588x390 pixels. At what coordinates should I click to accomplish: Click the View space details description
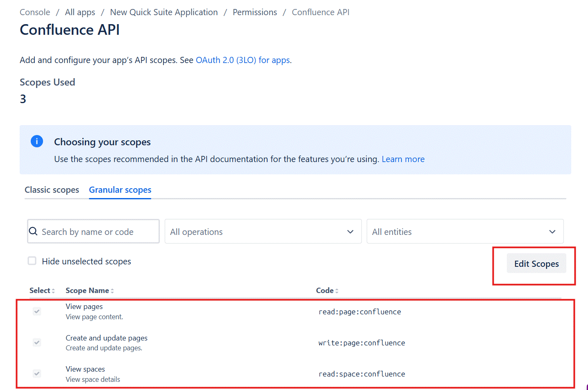[x=93, y=379]
